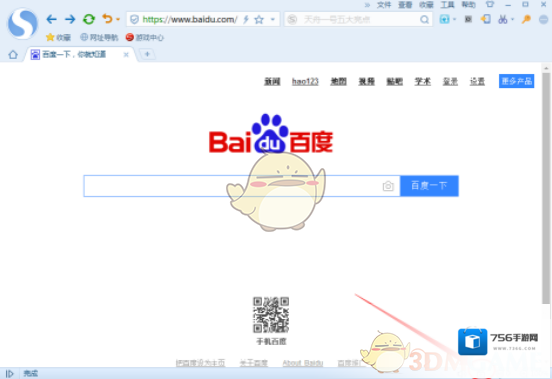Open the 地图 link
552x379 pixels.
click(339, 82)
